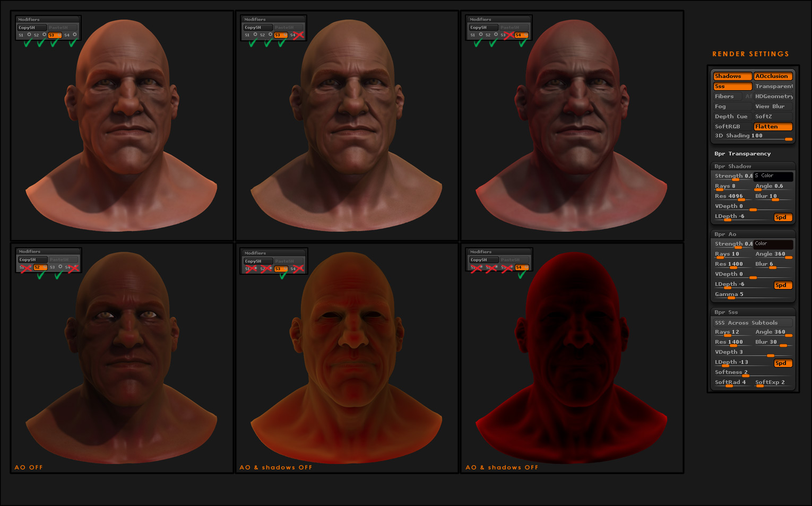Click the RENDER SETTINGS heading
The image size is (812, 506).
750,54
